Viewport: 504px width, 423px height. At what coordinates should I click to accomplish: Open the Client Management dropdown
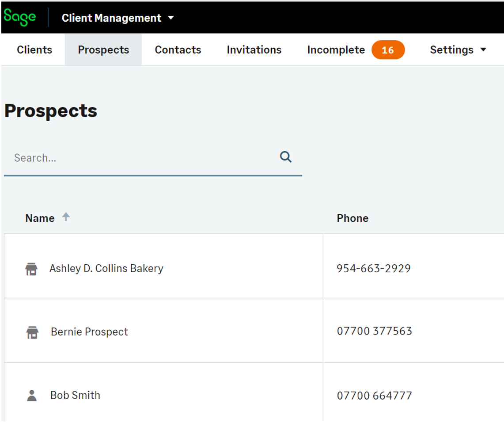(x=117, y=18)
